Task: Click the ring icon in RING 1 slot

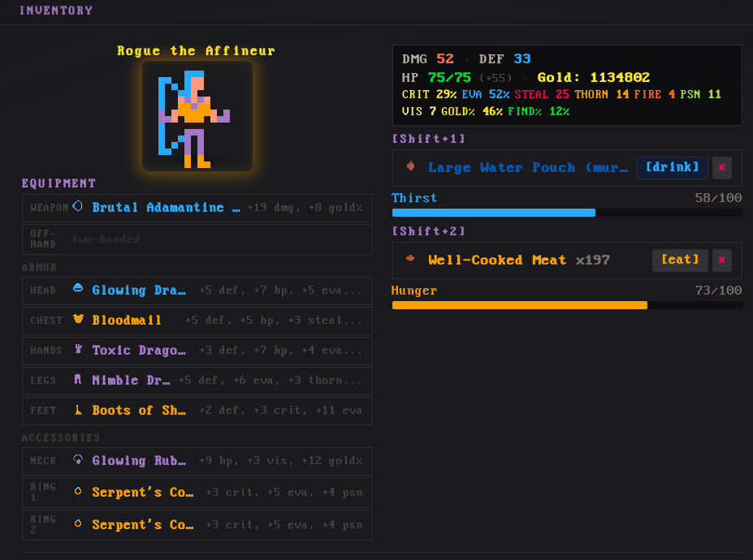Action: pos(78,491)
